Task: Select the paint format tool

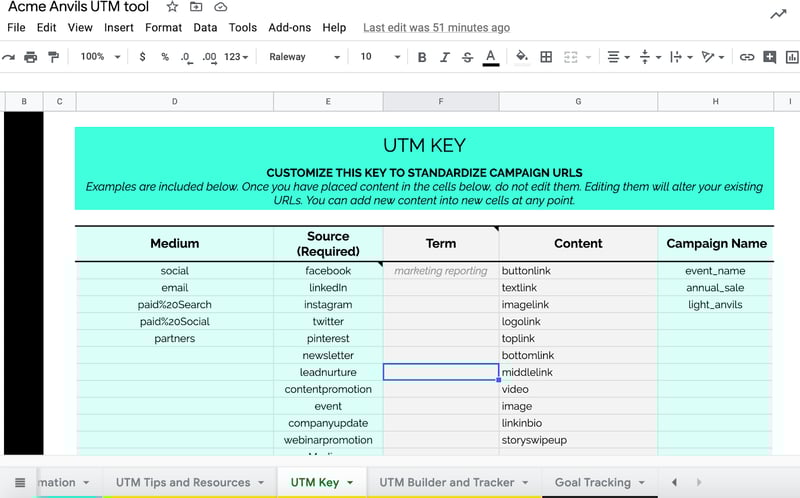Action: [x=53, y=57]
